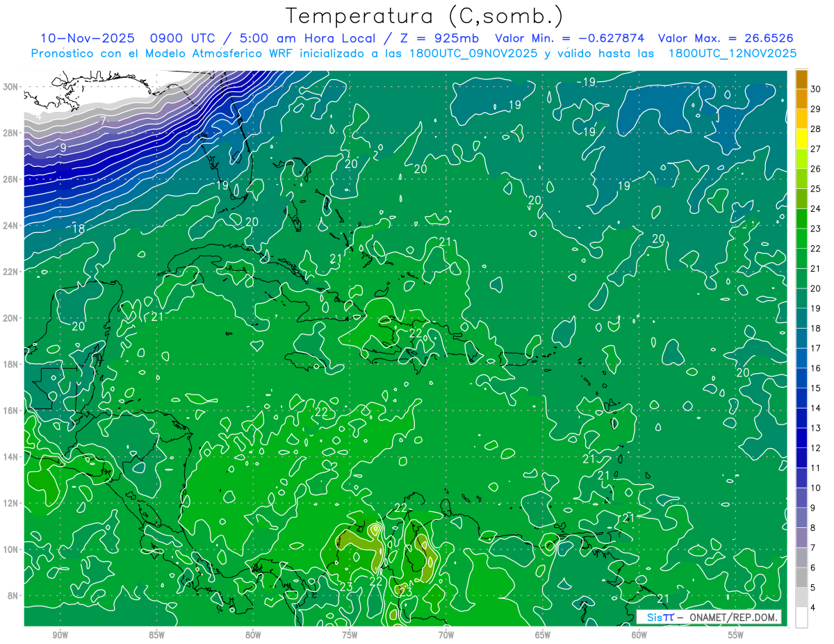Click the '22N' latitude axis label
This screenshot has height=644, width=834.
pyautogui.click(x=11, y=272)
